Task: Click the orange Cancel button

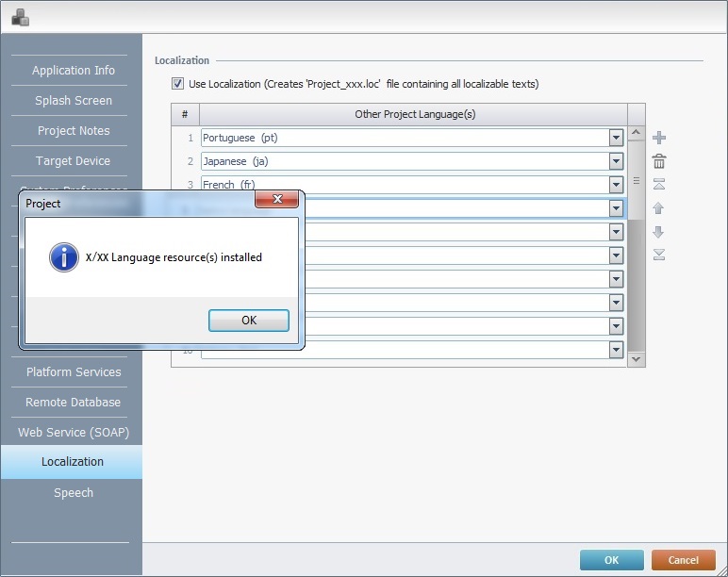Action: point(683,560)
